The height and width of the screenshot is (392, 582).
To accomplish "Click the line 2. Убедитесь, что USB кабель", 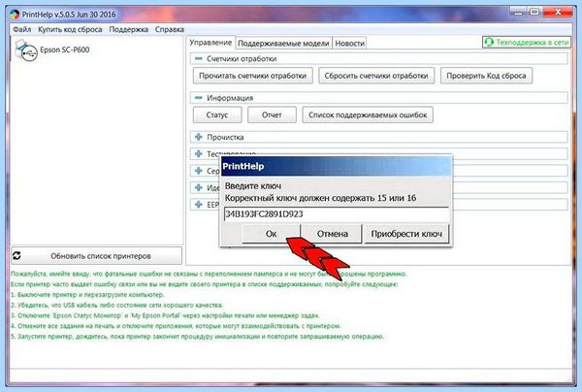I will tap(117, 305).
